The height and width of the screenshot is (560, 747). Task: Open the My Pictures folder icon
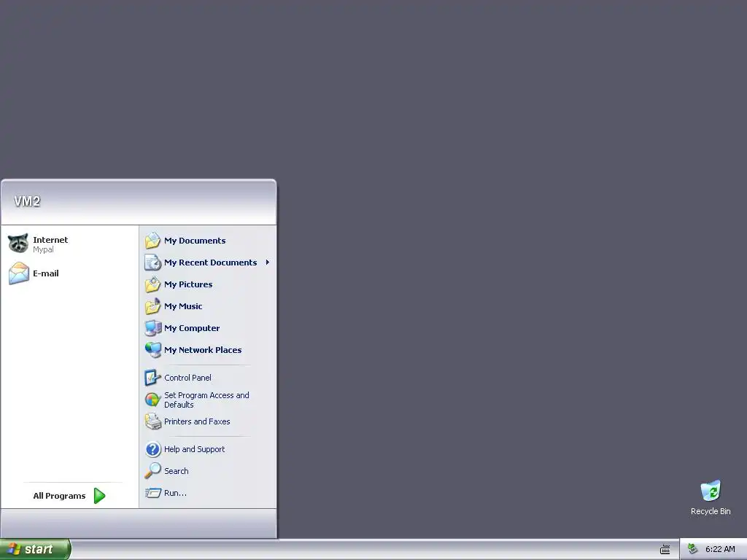(153, 284)
